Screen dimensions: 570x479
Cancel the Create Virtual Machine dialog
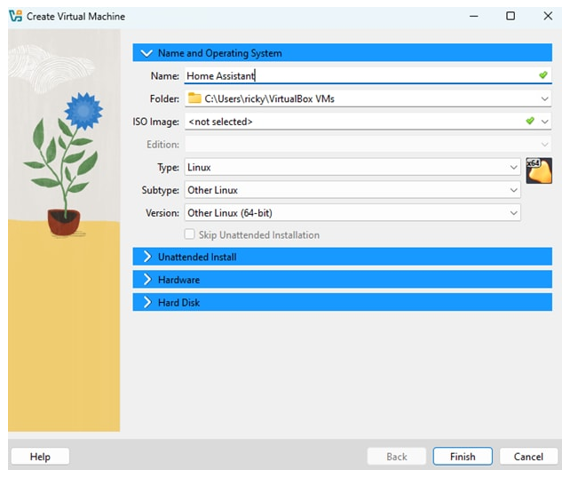(x=529, y=456)
